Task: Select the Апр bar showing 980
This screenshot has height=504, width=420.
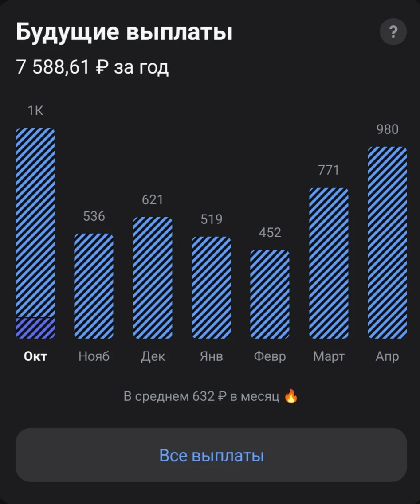Action: (x=387, y=242)
